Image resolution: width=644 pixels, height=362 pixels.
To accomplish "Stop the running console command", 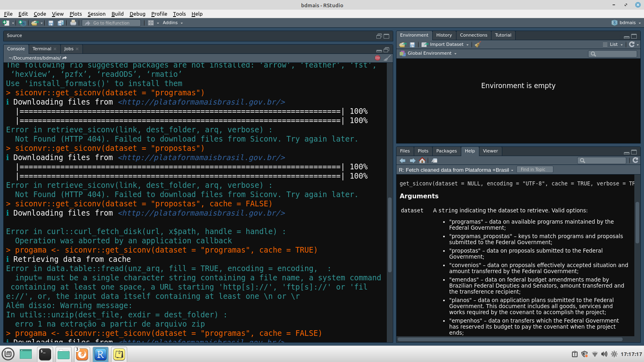I will (378, 58).
